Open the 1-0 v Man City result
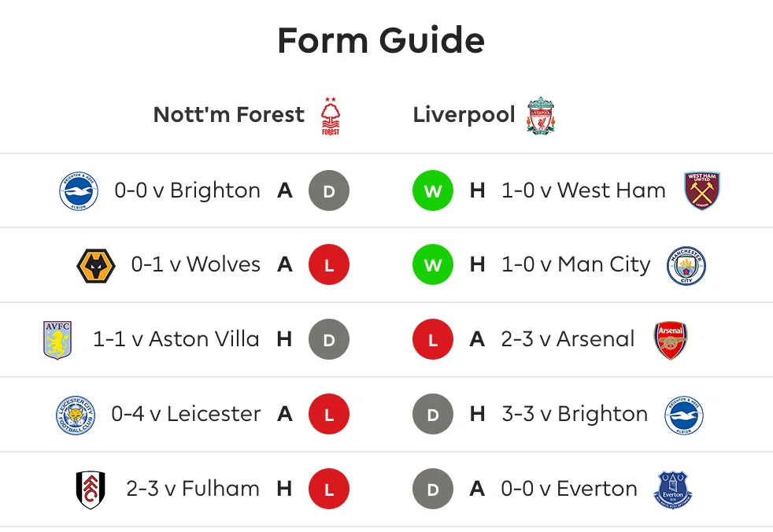 pos(575,264)
